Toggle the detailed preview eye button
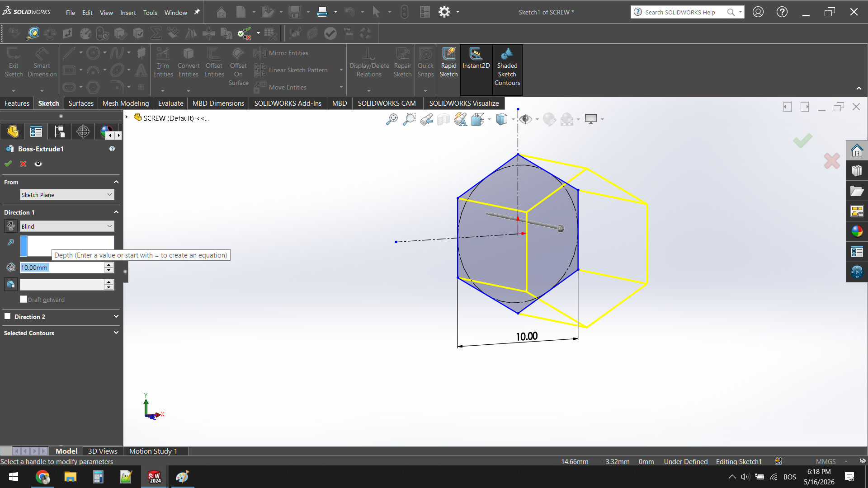 (38, 164)
